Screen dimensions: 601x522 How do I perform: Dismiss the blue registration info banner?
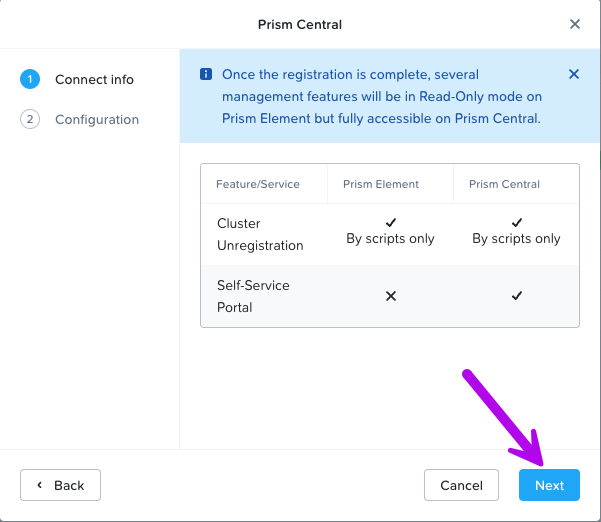(x=573, y=74)
